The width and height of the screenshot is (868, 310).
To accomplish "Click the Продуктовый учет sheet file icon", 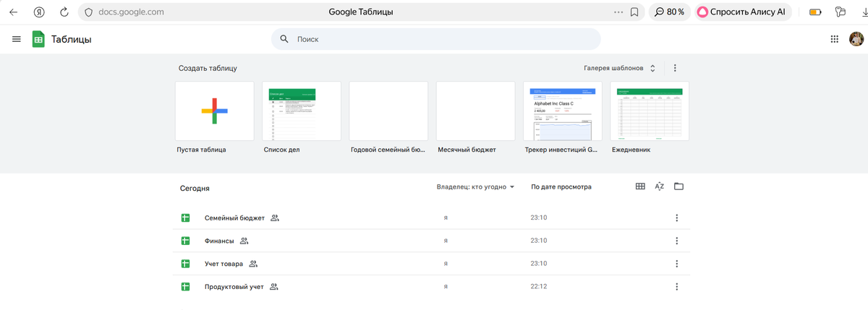I will [185, 287].
